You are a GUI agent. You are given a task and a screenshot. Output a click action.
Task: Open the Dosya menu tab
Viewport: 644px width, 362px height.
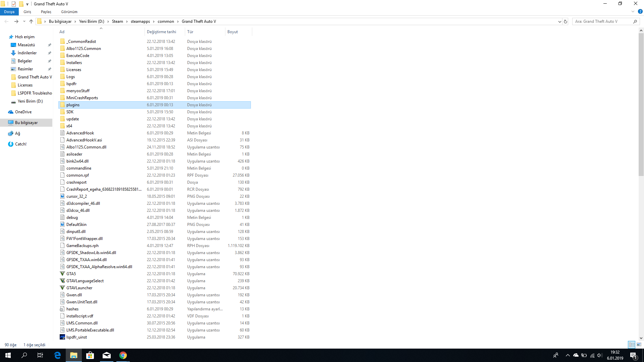click(9, 12)
